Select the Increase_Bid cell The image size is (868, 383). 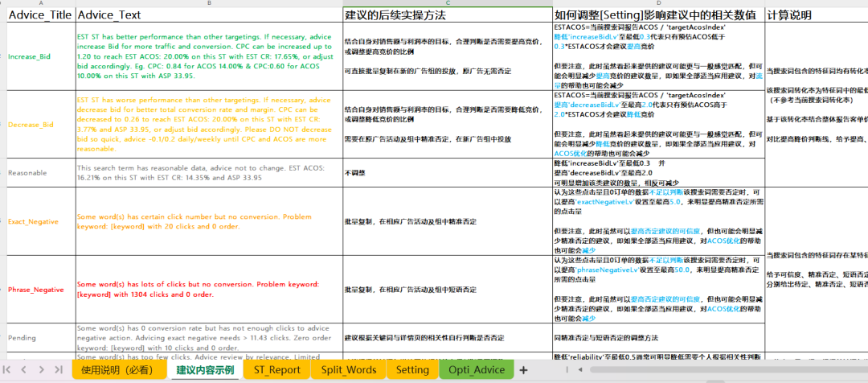point(42,56)
